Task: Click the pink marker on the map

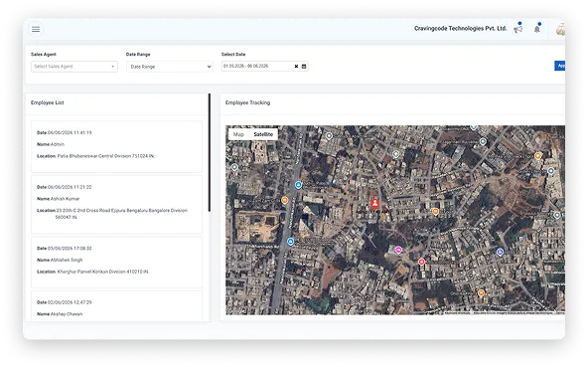Action: click(398, 250)
